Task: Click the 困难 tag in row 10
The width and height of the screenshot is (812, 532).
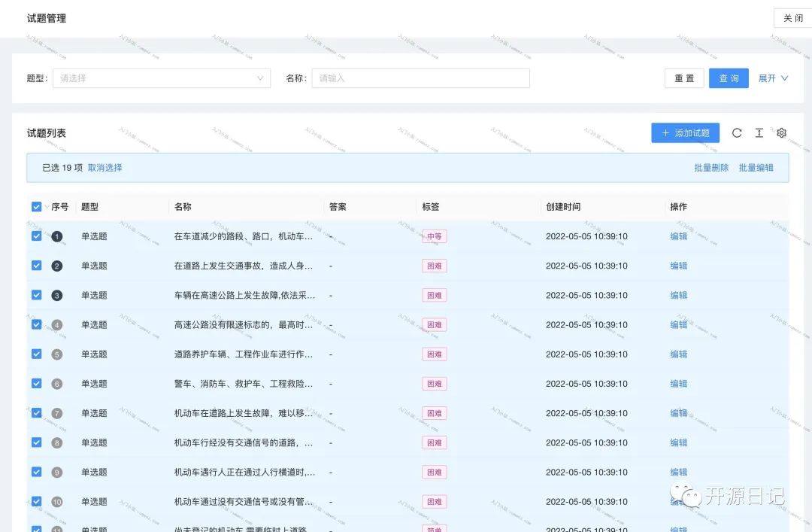Action: pos(434,502)
